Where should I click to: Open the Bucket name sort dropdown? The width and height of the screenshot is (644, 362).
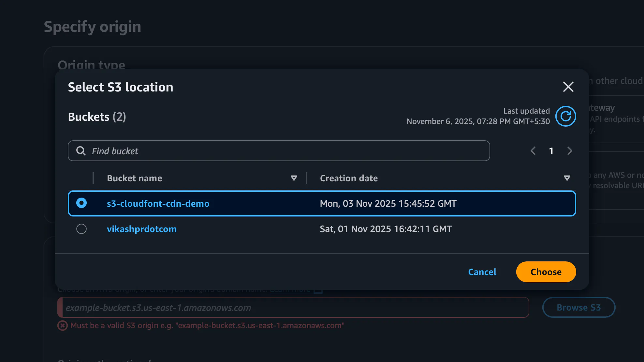294,178
